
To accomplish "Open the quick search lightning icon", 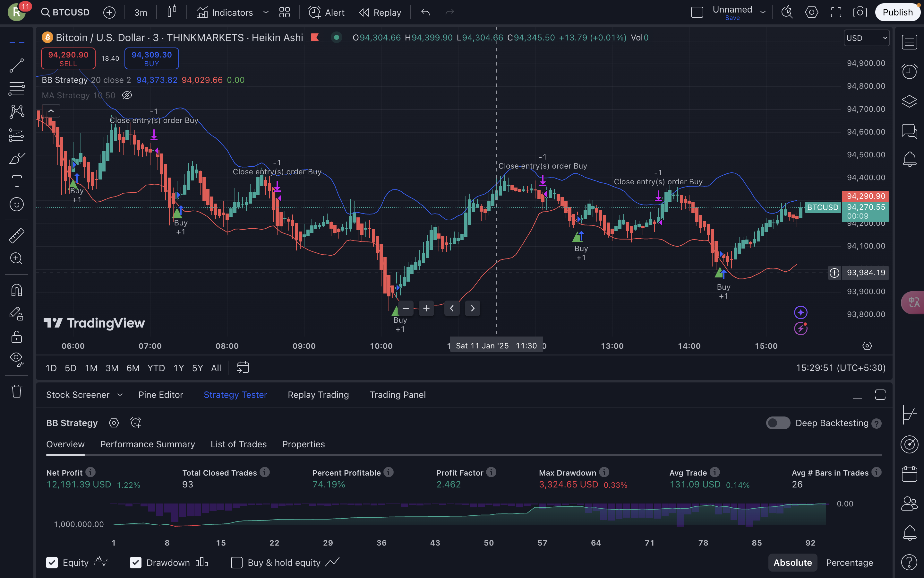I will point(787,12).
